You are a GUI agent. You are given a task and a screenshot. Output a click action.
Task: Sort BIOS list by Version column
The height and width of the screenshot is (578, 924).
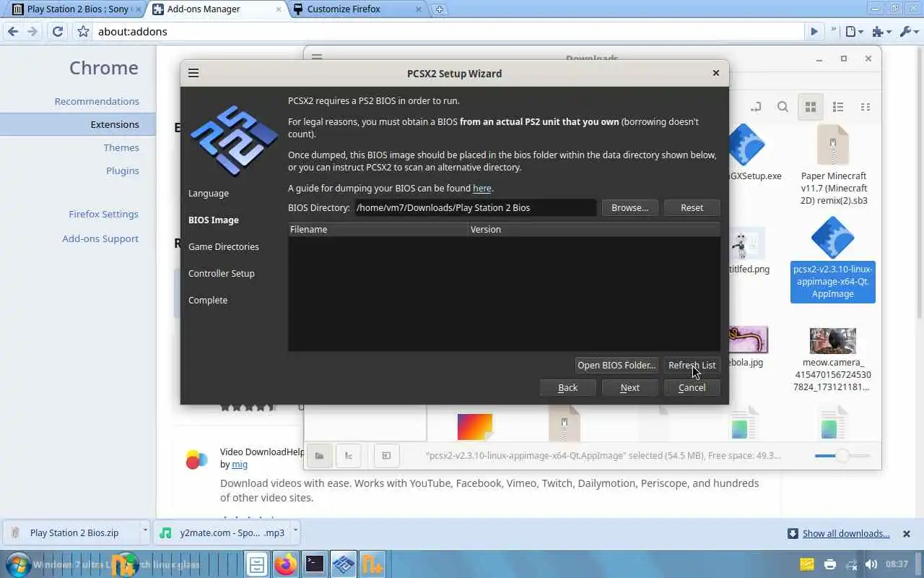[594, 229]
